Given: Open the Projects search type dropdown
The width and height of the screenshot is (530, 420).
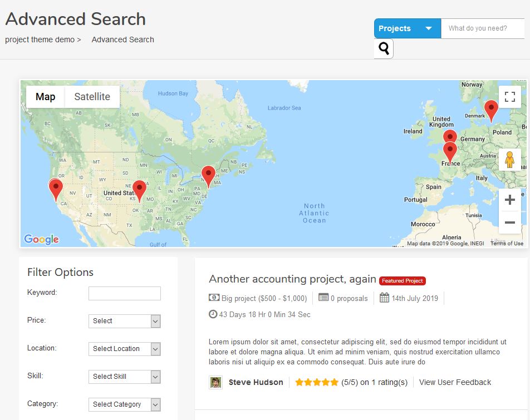Looking at the screenshot, I should point(408,28).
